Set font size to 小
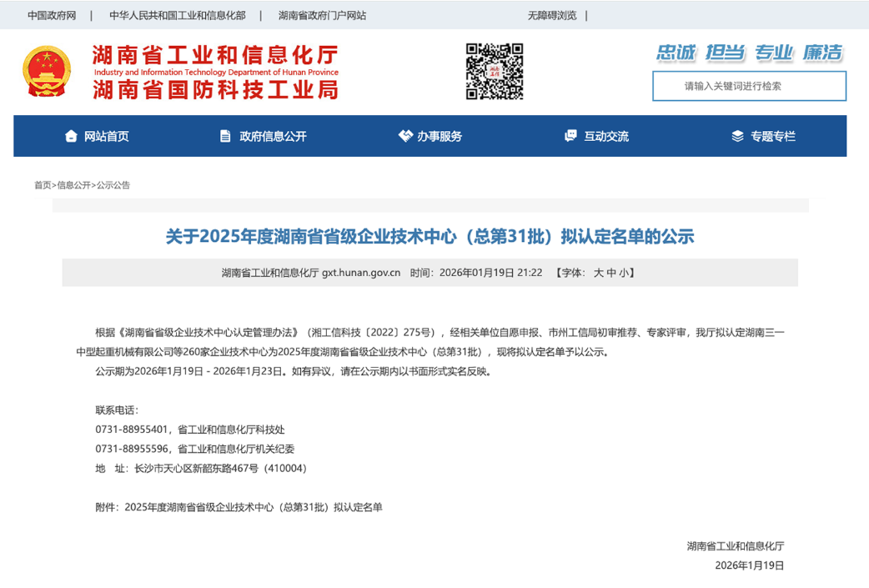 [624, 273]
